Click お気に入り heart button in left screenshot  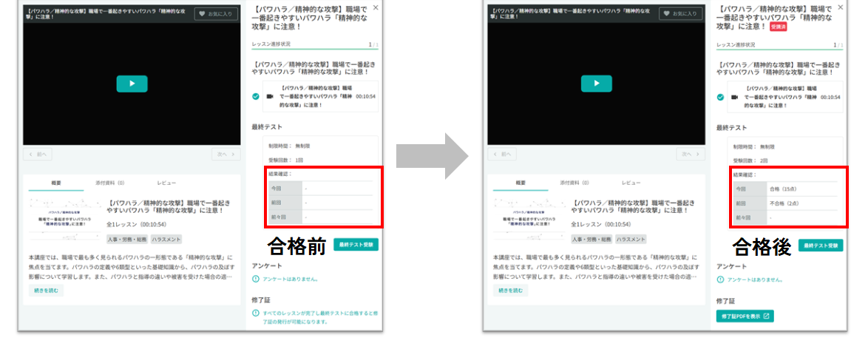coord(216,14)
